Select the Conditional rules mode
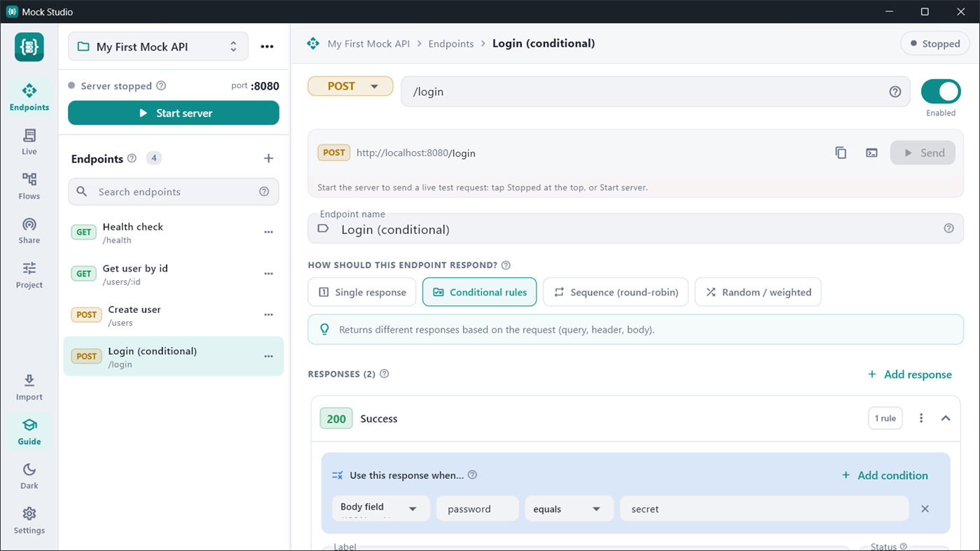The width and height of the screenshot is (980, 551). pos(480,292)
